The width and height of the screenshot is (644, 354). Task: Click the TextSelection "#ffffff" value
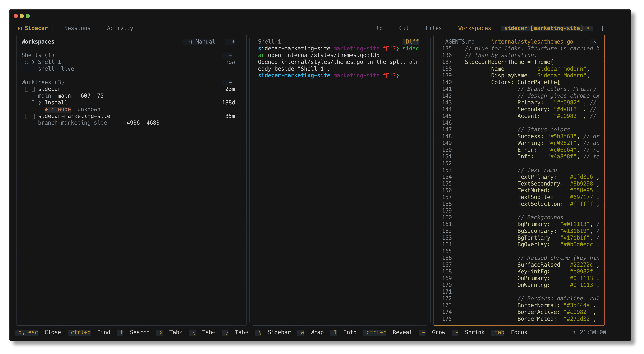click(x=581, y=204)
